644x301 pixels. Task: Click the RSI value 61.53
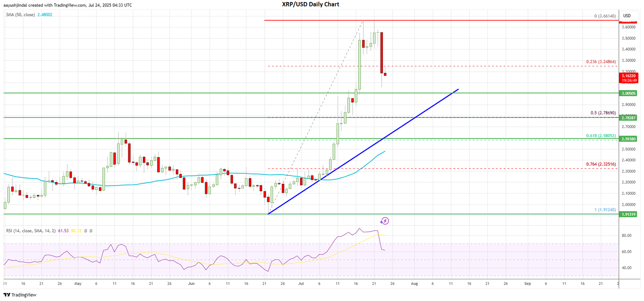point(63,231)
